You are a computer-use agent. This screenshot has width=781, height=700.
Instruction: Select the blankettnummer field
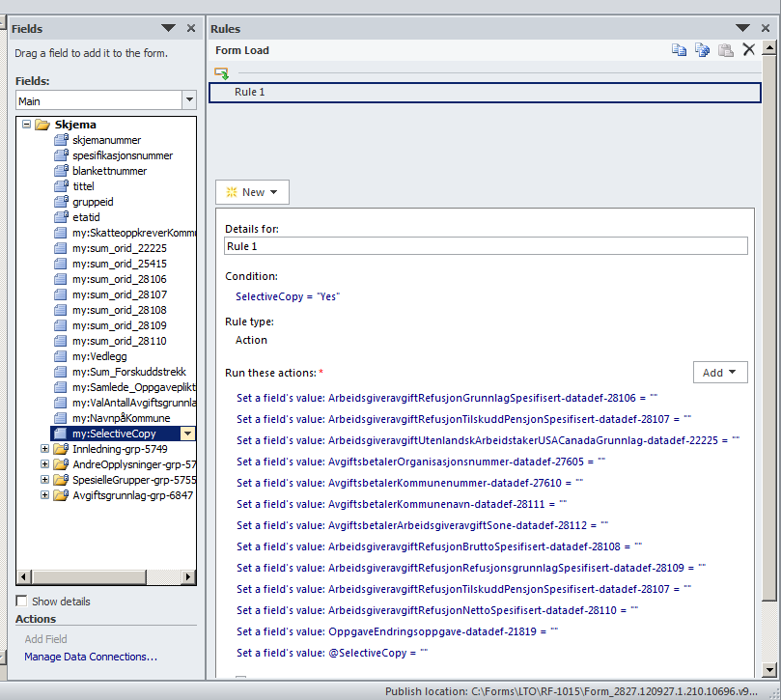coord(110,171)
